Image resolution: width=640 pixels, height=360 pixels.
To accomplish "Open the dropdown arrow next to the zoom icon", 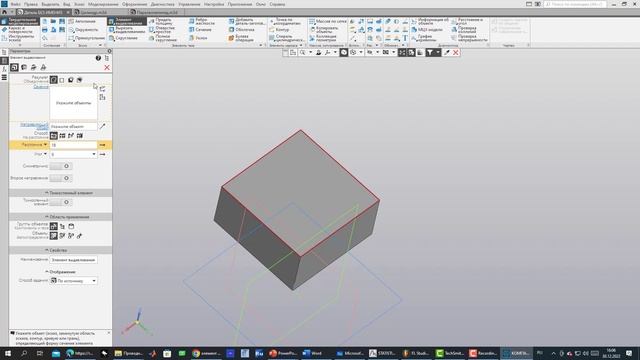I will 310,53.
